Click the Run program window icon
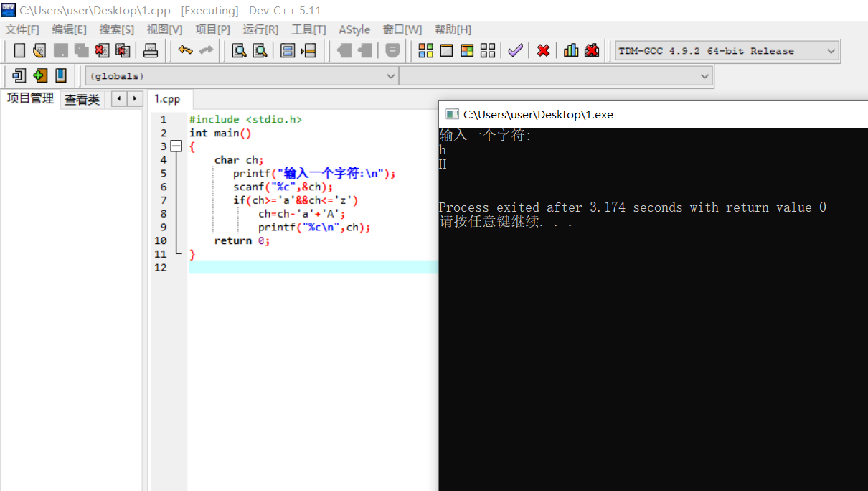This screenshot has width=868, height=491. pyautogui.click(x=446, y=51)
